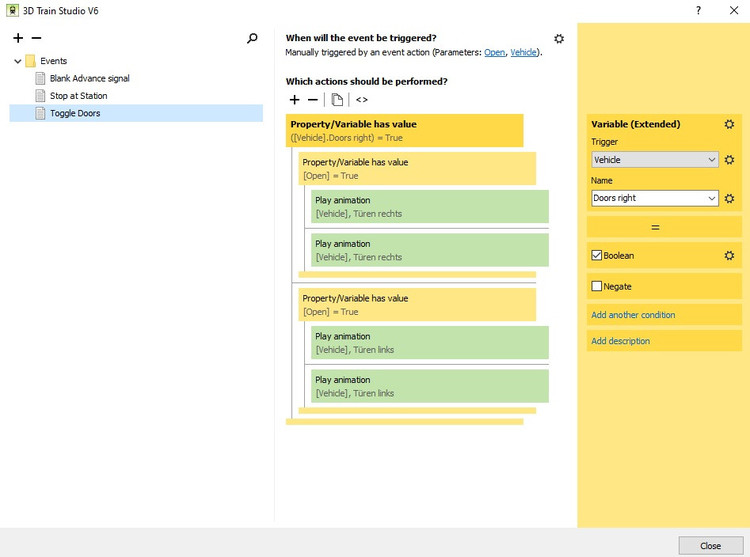This screenshot has height=557, width=750.
Task: Select first Play animation Türen links action
Action: [x=430, y=343]
